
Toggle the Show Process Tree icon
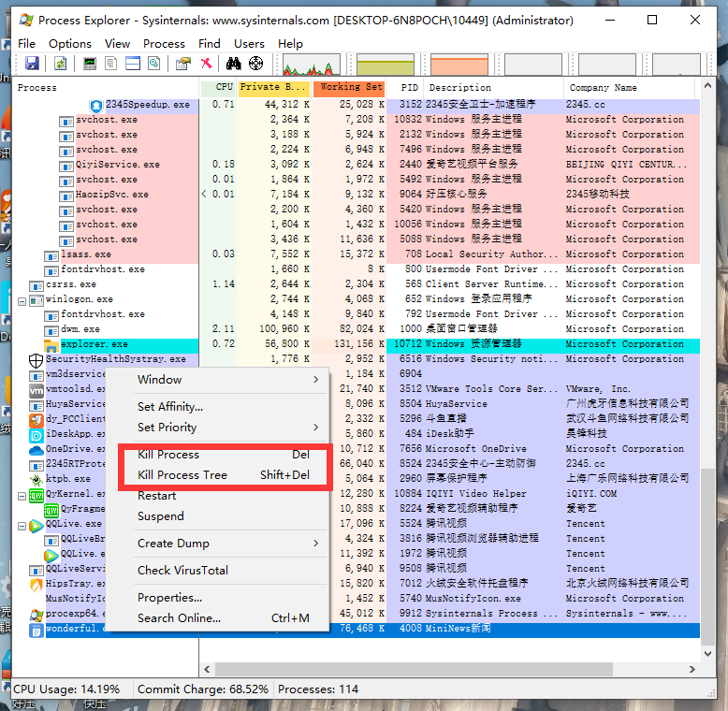click(111, 63)
